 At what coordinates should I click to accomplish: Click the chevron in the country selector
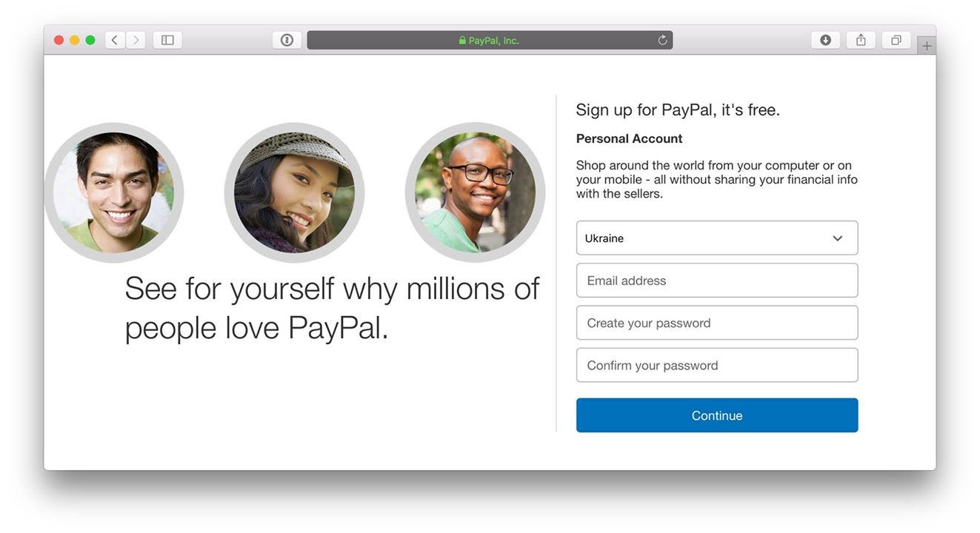point(838,238)
